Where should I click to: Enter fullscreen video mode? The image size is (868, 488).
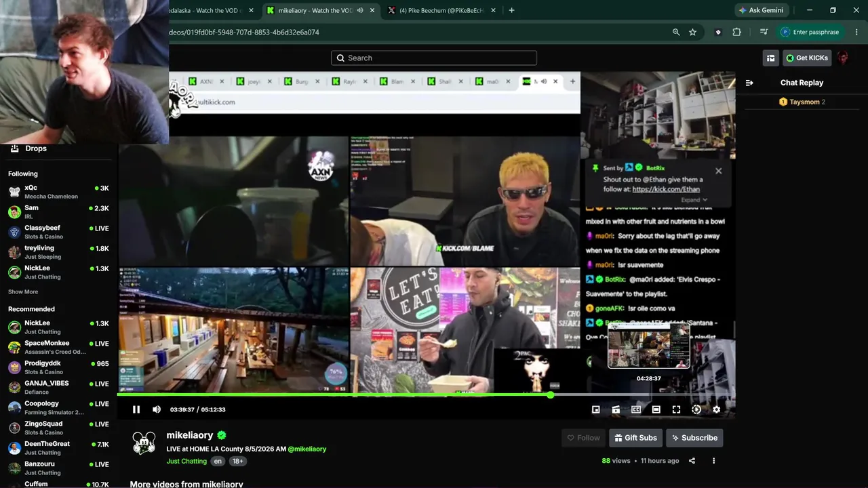click(676, 409)
